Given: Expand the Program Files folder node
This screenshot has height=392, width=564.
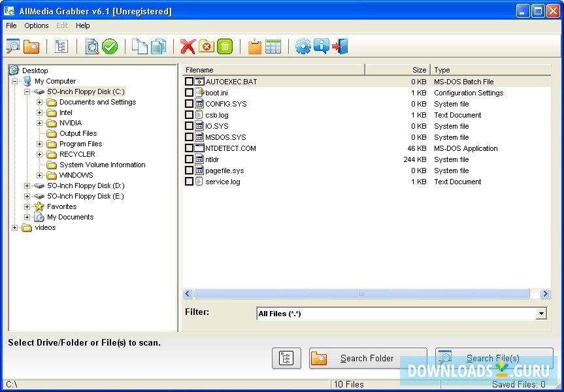Looking at the screenshot, I should point(40,144).
